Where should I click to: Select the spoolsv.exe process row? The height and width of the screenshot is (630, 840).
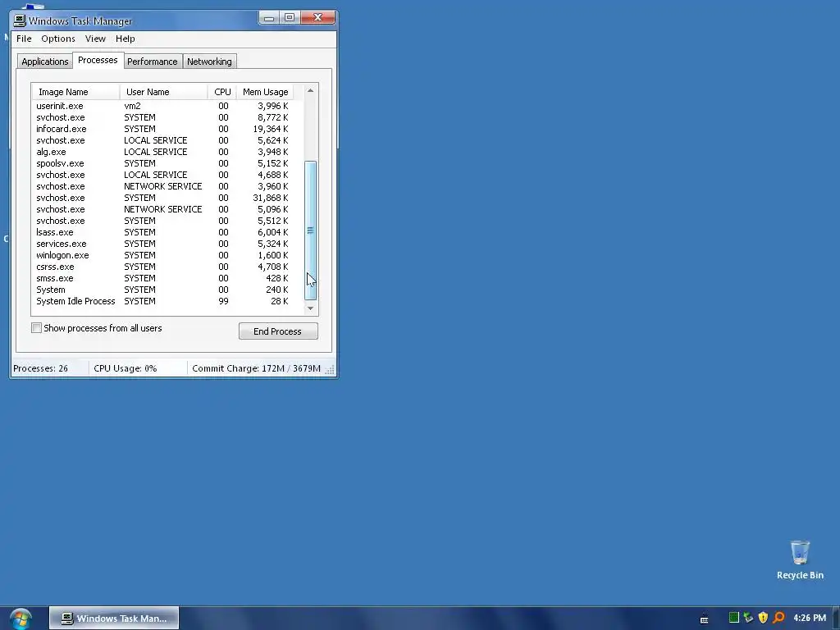(162, 163)
